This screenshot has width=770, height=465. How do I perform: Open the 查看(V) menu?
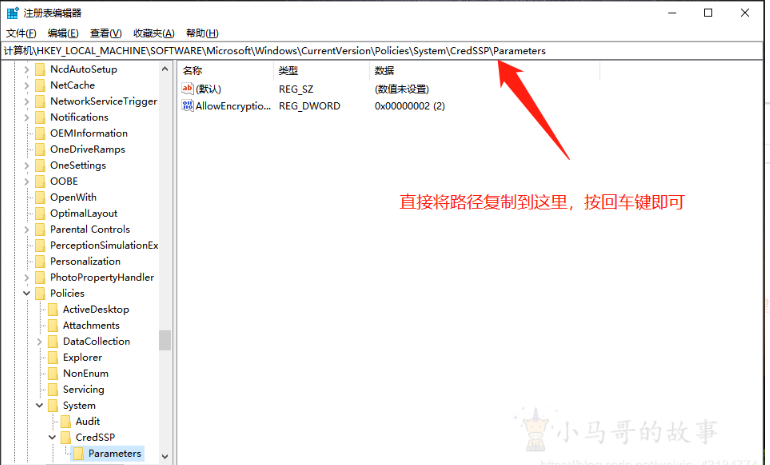coord(106,33)
